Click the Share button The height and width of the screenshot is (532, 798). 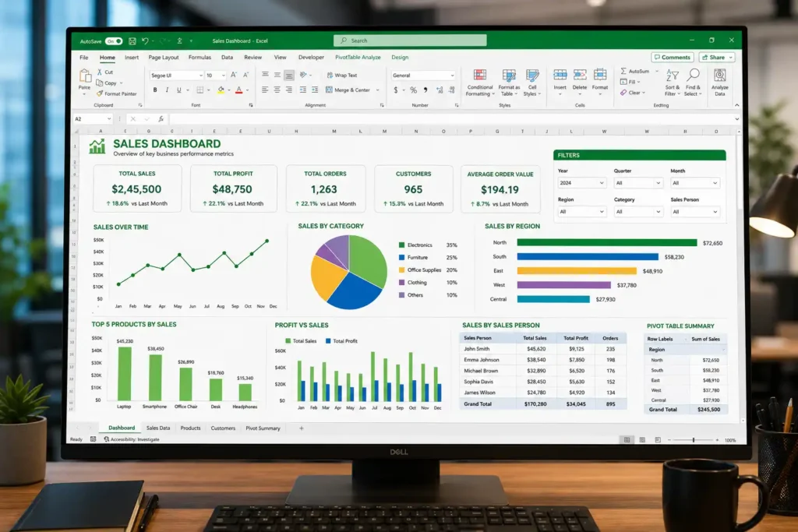pyautogui.click(x=717, y=58)
